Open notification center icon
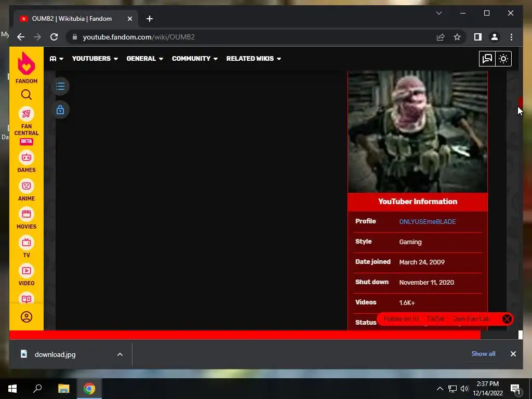The width and height of the screenshot is (532, 399). 516,389
